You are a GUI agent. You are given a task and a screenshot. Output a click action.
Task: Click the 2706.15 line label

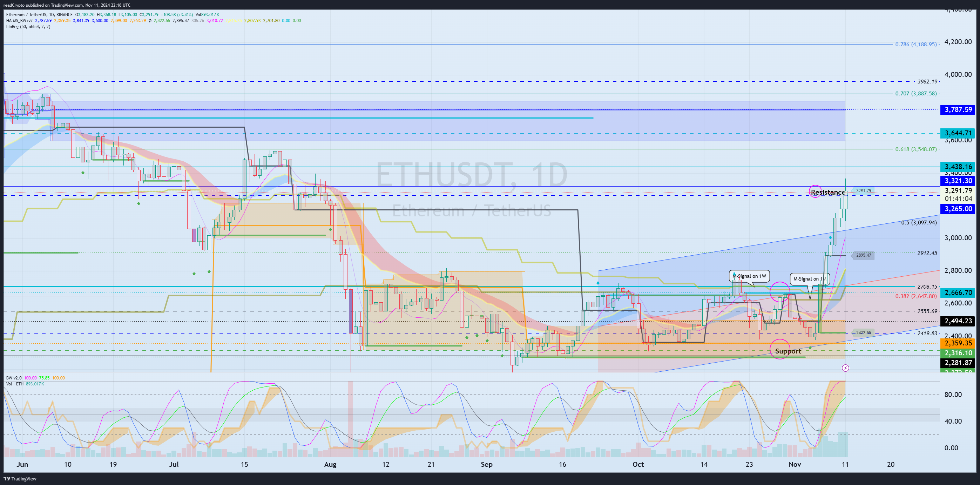coord(927,287)
